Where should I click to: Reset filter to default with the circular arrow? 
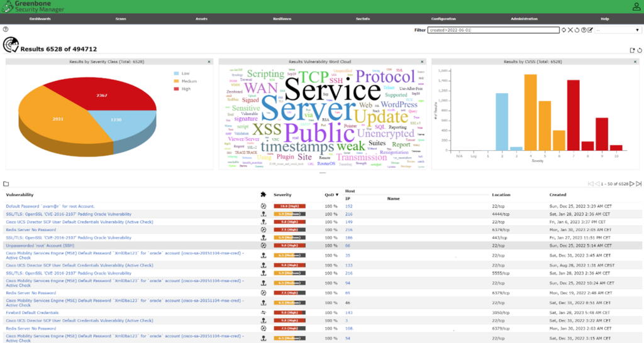tap(577, 30)
